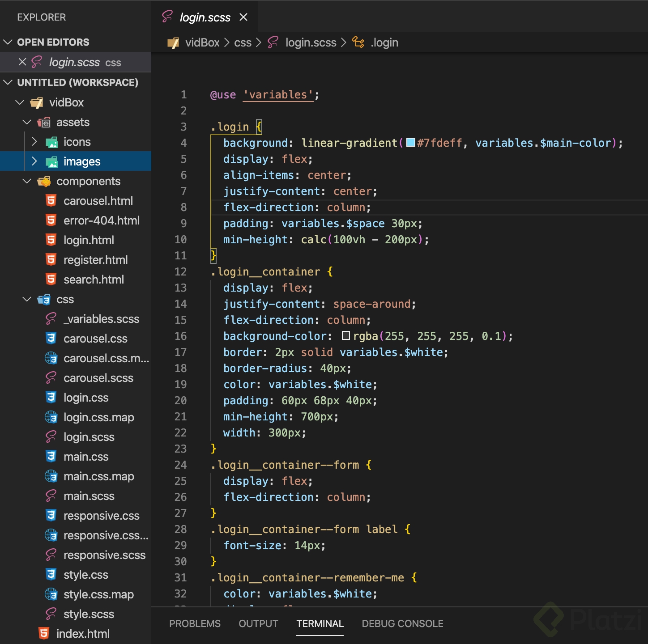Click the assets folder icon
This screenshot has width=648, height=644.
click(44, 123)
